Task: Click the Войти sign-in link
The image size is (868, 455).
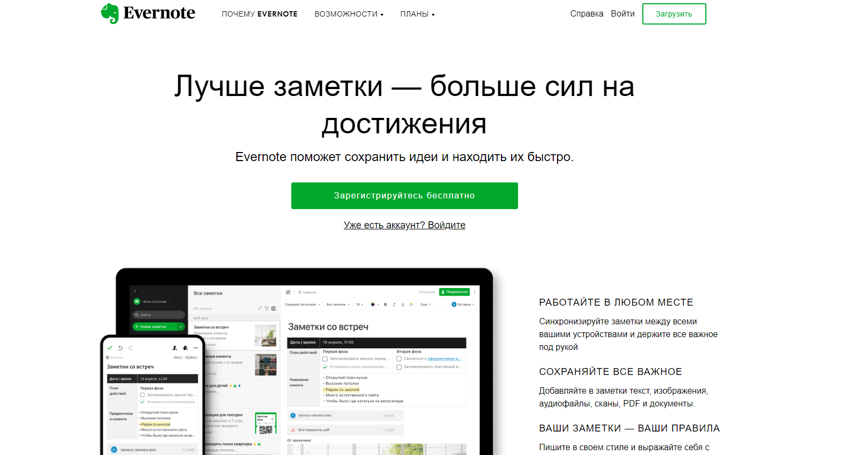Action: pyautogui.click(x=623, y=14)
